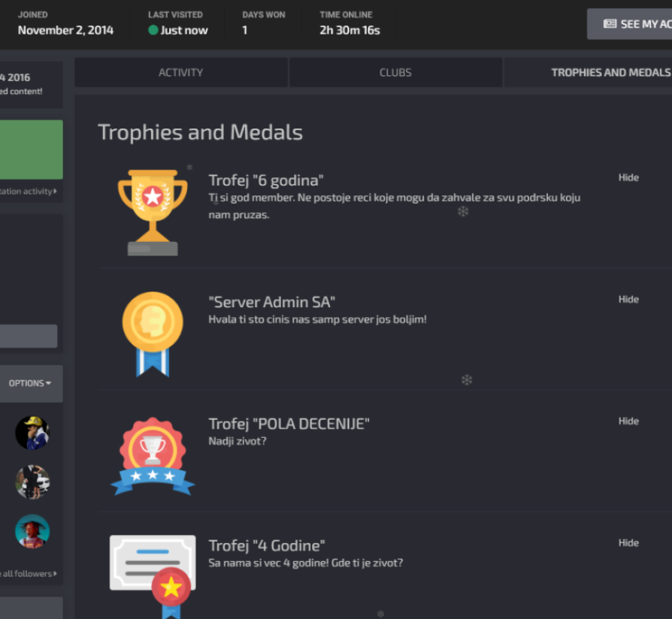Image resolution: width=672 pixels, height=619 pixels.
Task: Click the gray button above OPTIONS
Action: 29,336
